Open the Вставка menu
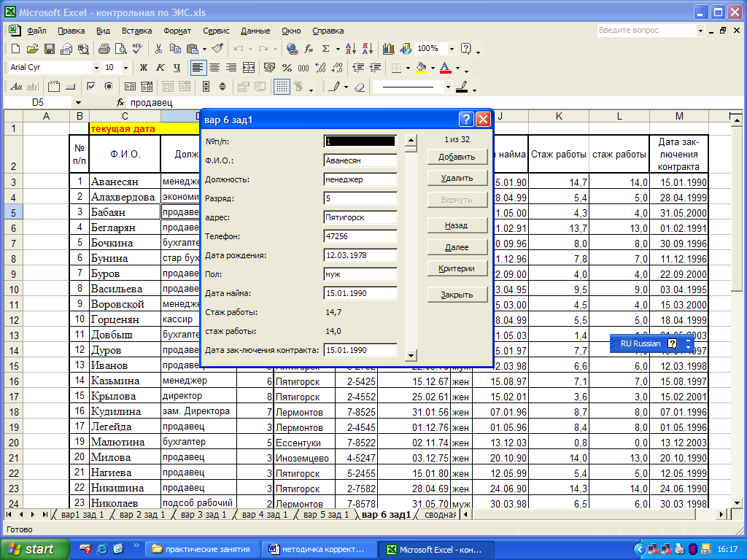This screenshot has height=560, width=747. (x=136, y=31)
